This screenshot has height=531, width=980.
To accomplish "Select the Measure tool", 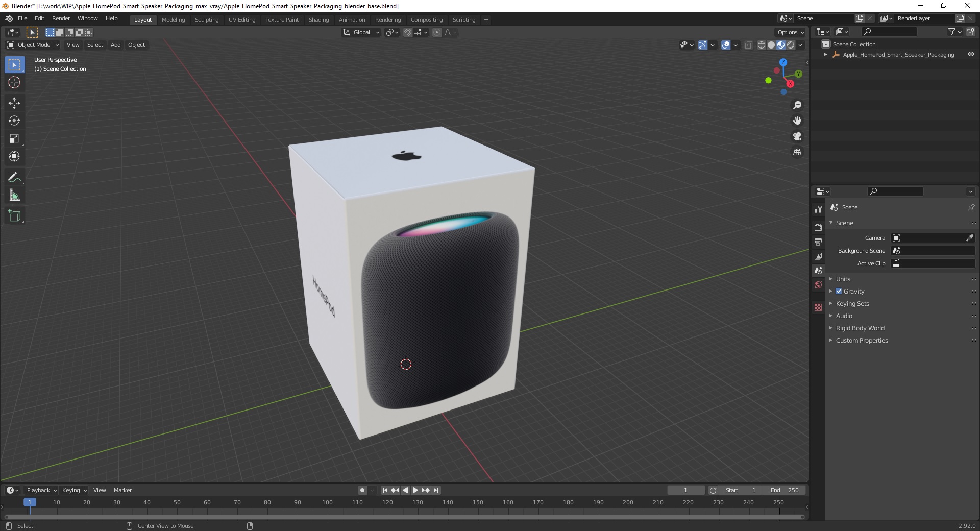I will click(14, 195).
